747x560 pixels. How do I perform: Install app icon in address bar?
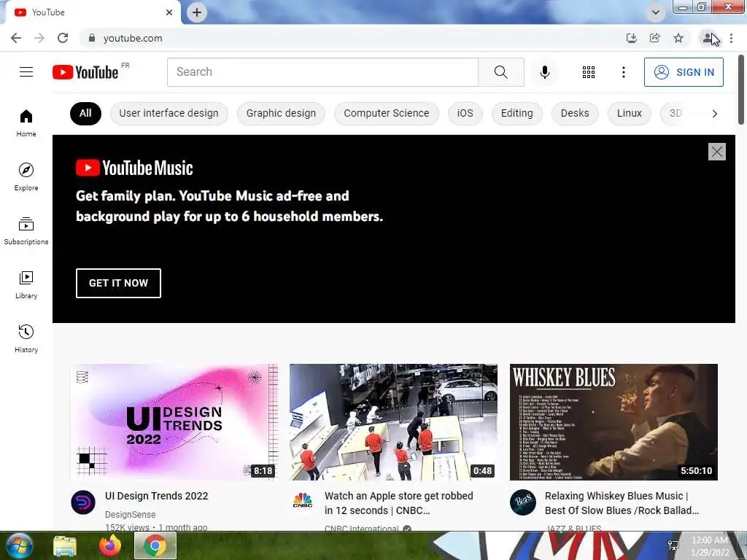[x=631, y=38]
